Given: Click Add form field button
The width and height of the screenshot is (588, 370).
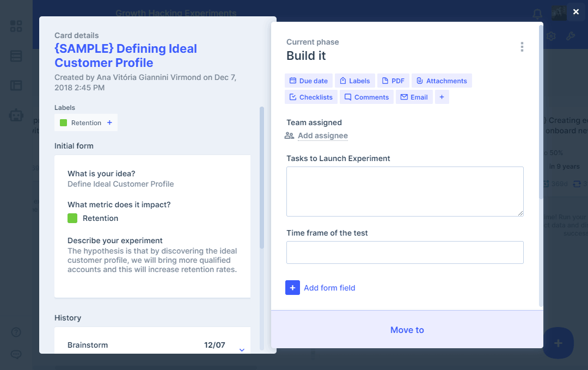Looking at the screenshot, I should click(x=321, y=288).
